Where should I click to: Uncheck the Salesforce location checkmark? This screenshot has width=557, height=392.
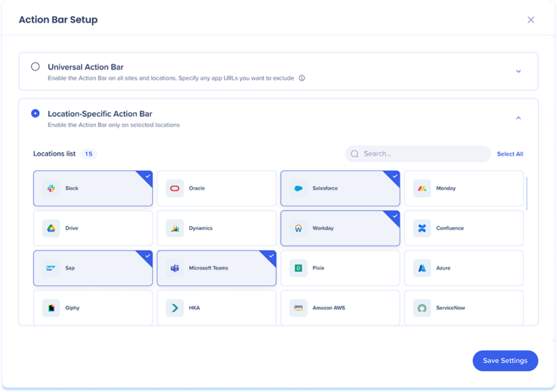pos(395,175)
